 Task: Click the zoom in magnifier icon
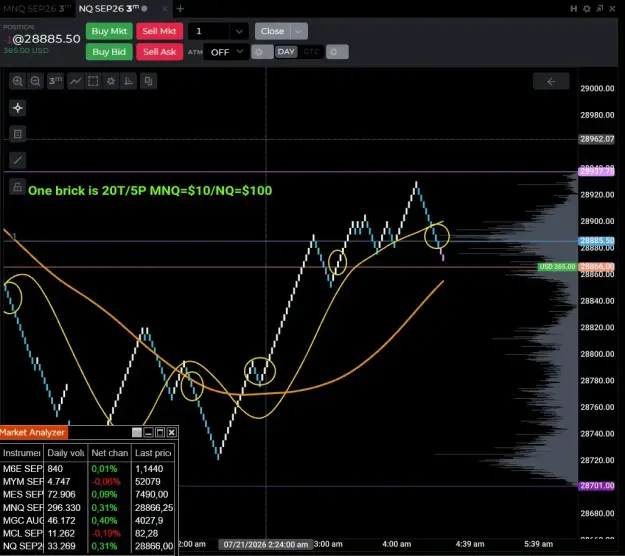point(18,81)
